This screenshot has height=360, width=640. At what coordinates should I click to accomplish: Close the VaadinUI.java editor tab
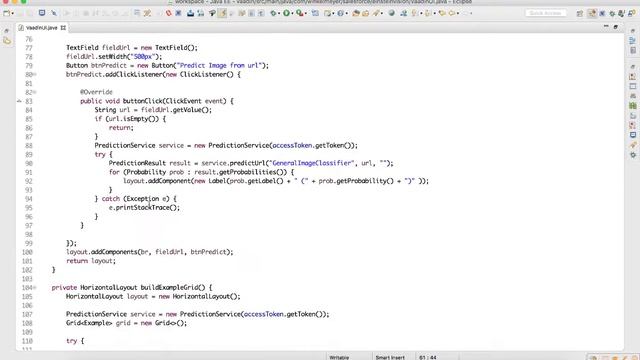point(63,28)
